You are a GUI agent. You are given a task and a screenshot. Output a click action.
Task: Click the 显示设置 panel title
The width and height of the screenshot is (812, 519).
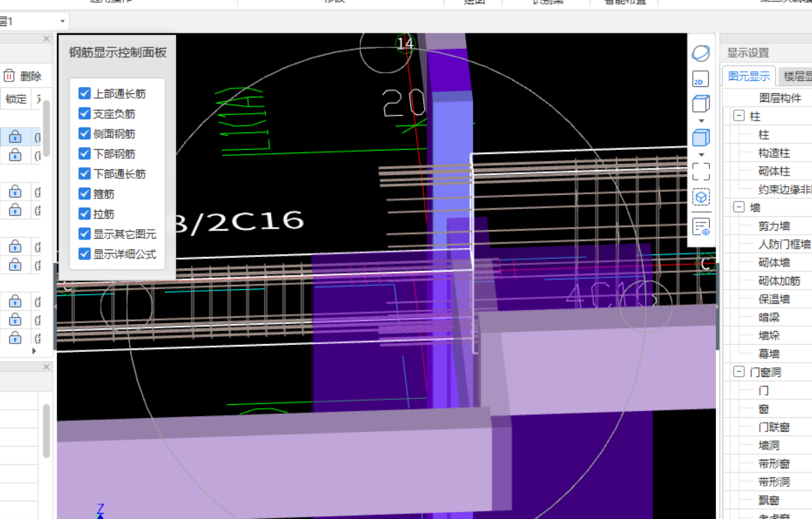click(748, 53)
